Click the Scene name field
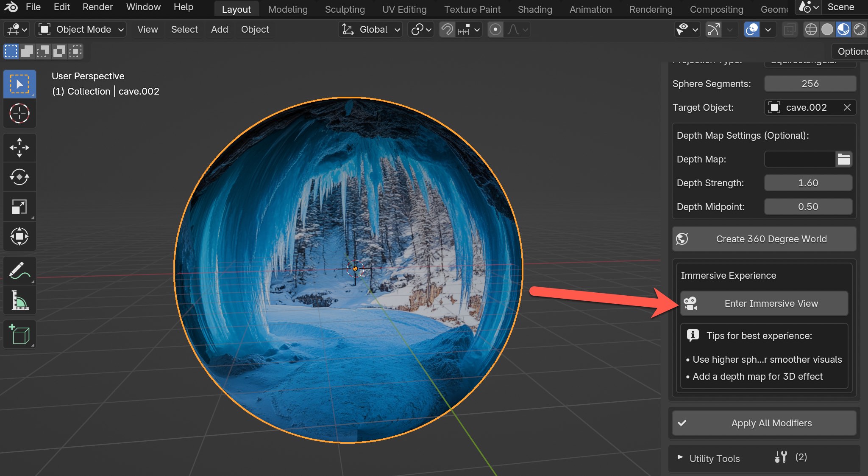The width and height of the screenshot is (868, 476). [846, 7]
